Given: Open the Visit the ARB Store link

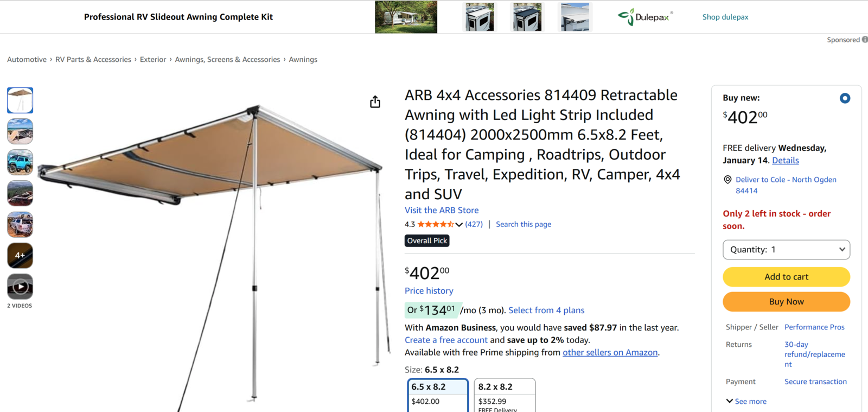Looking at the screenshot, I should point(442,210).
